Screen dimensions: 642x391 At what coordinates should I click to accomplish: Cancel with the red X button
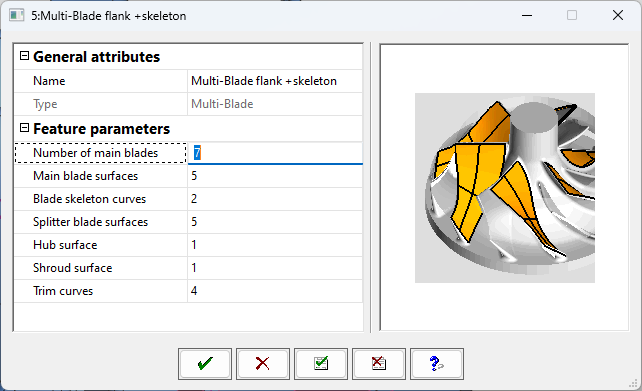coord(263,364)
